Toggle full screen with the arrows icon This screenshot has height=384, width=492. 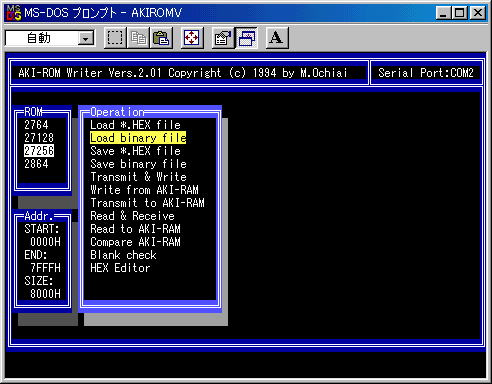click(x=192, y=38)
